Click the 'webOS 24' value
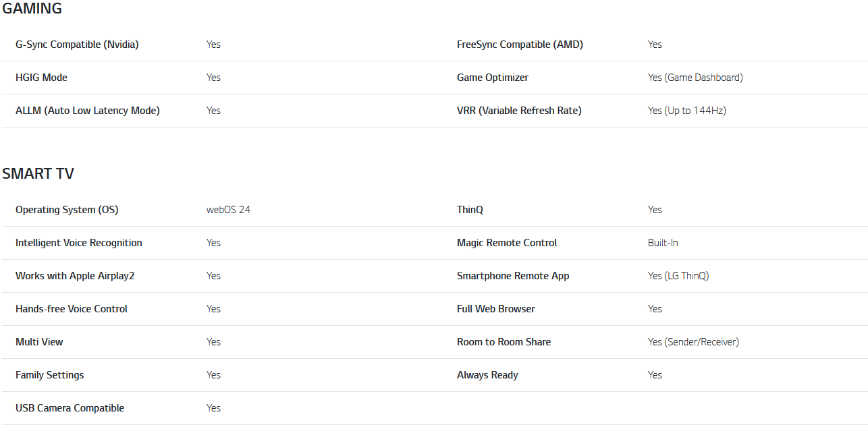868x427 pixels. (228, 210)
